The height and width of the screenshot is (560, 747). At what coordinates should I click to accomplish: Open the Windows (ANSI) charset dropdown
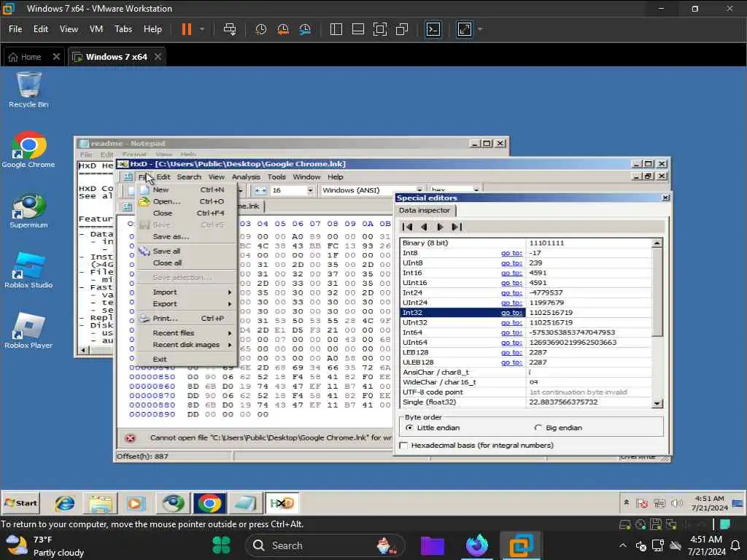click(419, 190)
